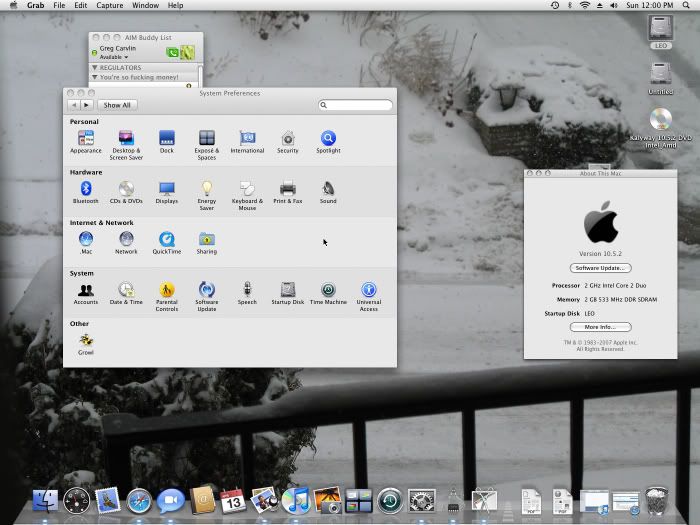Image resolution: width=700 pixels, height=525 pixels.
Task: Open Mail from the Dock
Action: [108, 501]
